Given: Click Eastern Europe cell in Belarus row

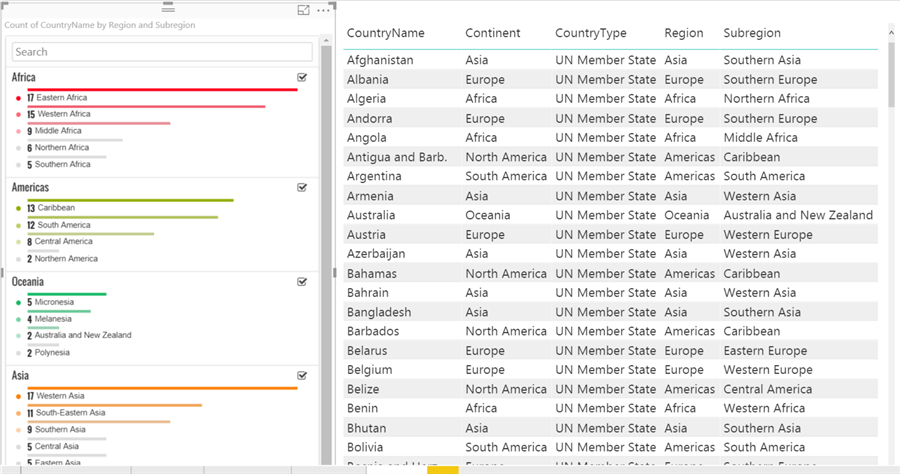Looking at the screenshot, I should [x=765, y=351].
